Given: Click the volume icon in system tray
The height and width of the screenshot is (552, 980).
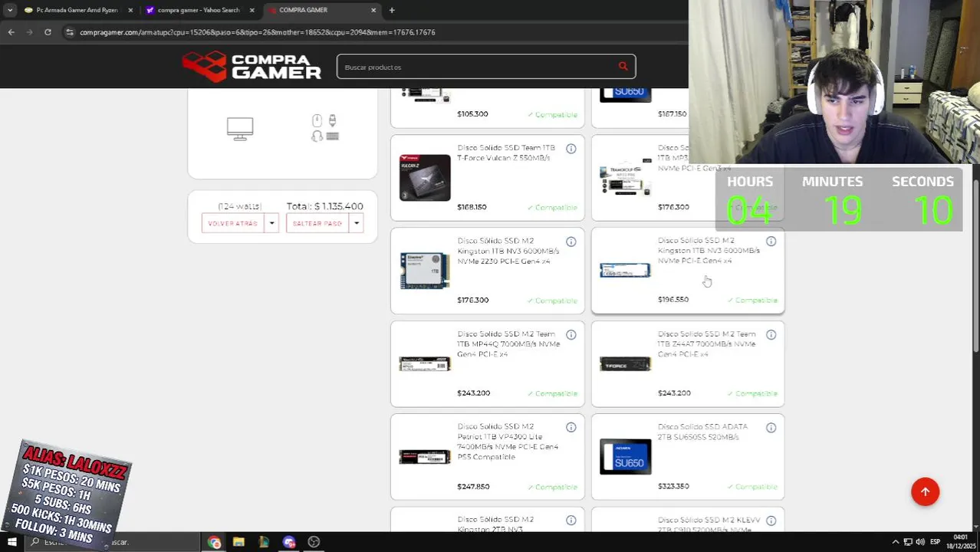Looking at the screenshot, I should pos(919,542).
